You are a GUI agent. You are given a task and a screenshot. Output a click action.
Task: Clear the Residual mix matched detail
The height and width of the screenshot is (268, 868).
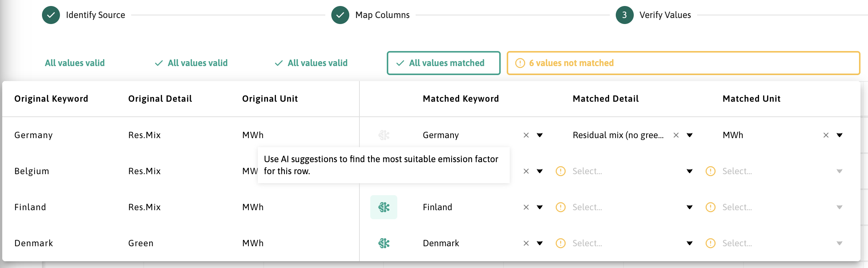(676, 135)
